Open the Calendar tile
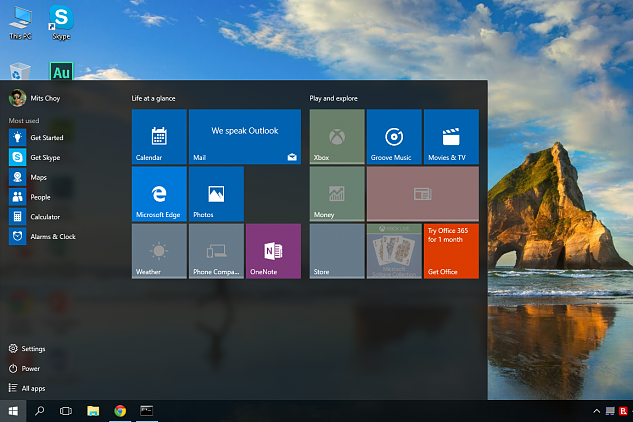The height and width of the screenshot is (422, 633). pos(159,137)
